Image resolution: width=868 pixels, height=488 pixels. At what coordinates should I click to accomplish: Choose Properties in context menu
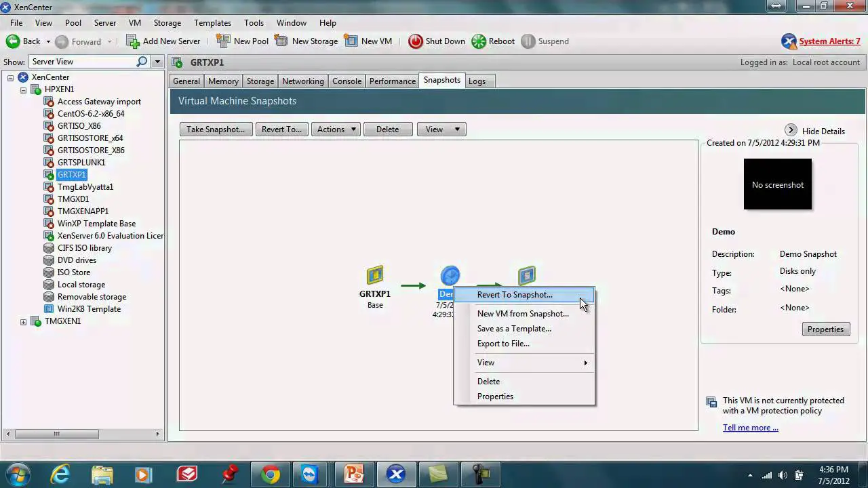(524, 396)
